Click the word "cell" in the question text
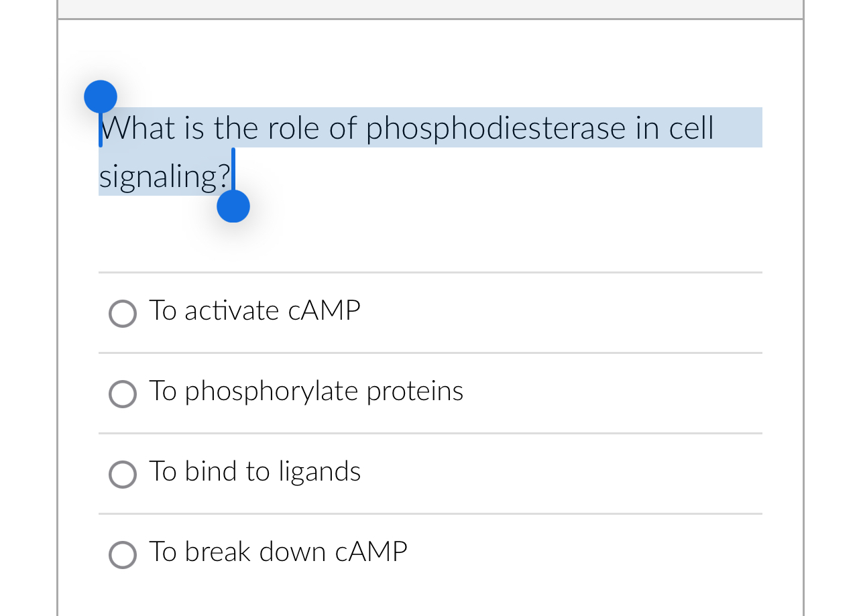 coord(691,127)
